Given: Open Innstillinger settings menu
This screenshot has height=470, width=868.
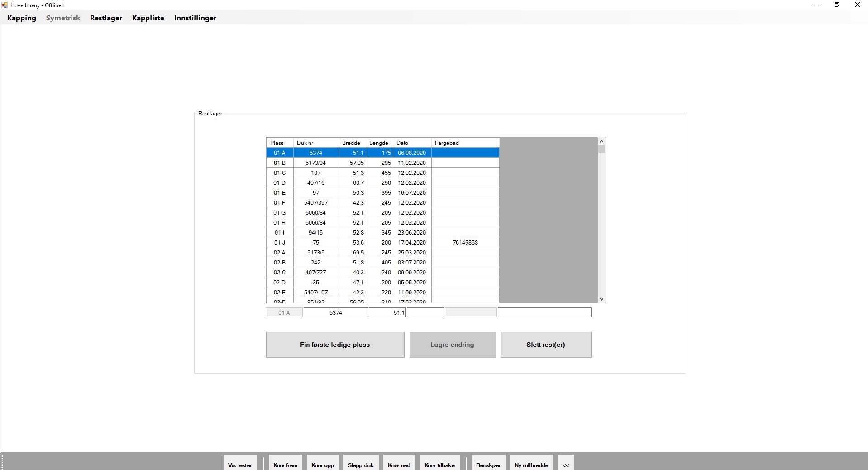Looking at the screenshot, I should [x=195, y=18].
